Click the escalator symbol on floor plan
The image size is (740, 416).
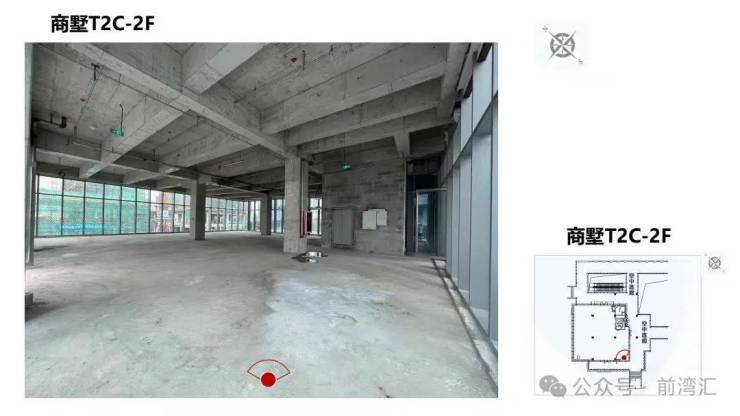[x=608, y=285]
